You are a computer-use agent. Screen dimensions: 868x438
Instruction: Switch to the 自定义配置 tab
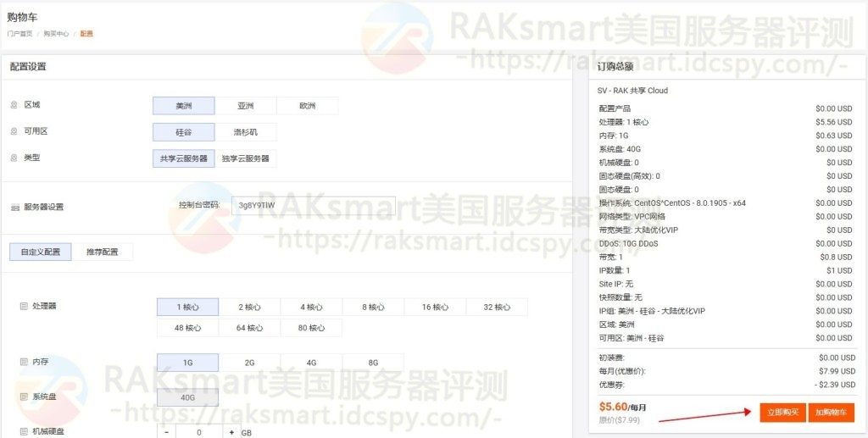(x=41, y=252)
